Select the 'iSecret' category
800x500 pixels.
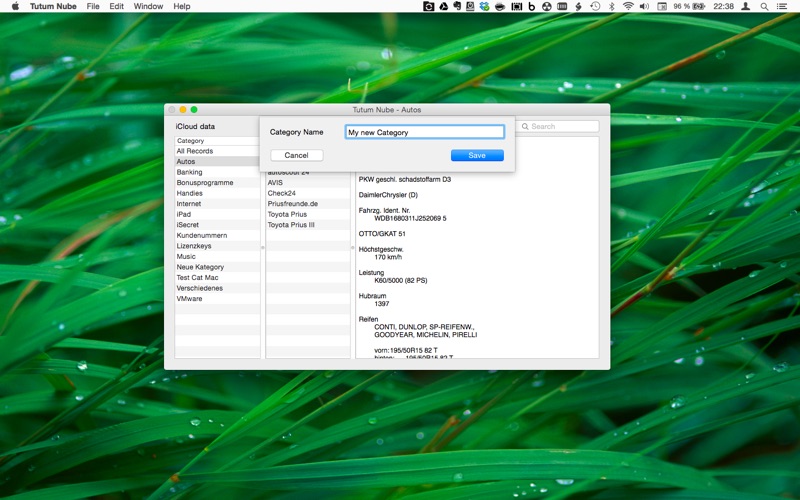[x=217, y=224]
